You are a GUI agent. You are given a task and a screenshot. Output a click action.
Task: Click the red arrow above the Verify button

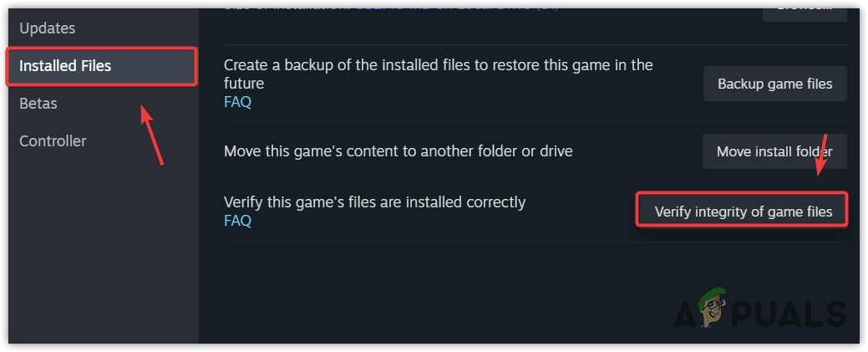coord(821,161)
